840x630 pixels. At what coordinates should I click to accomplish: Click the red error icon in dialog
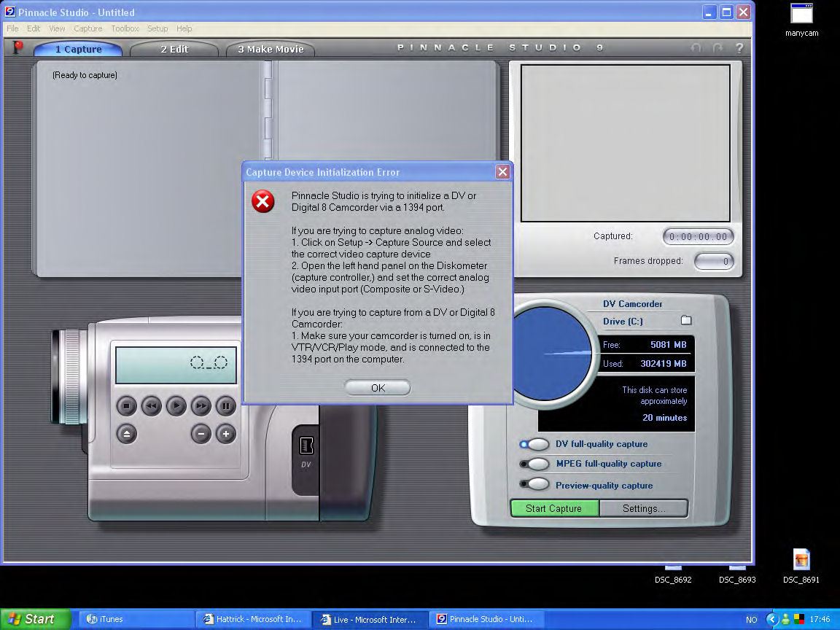pyautogui.click(x=263, y=201)
